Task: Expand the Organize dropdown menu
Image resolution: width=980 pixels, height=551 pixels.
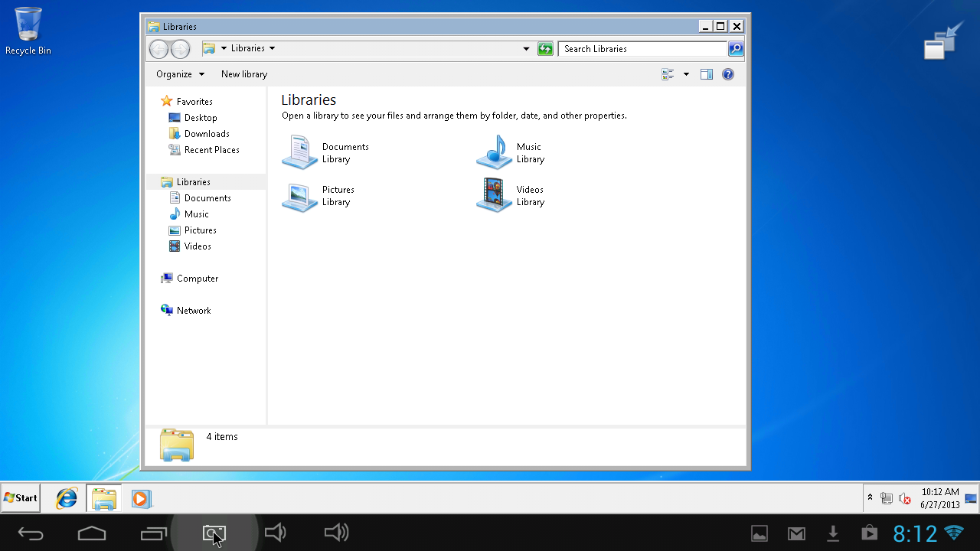Action: tap(180, 74)
